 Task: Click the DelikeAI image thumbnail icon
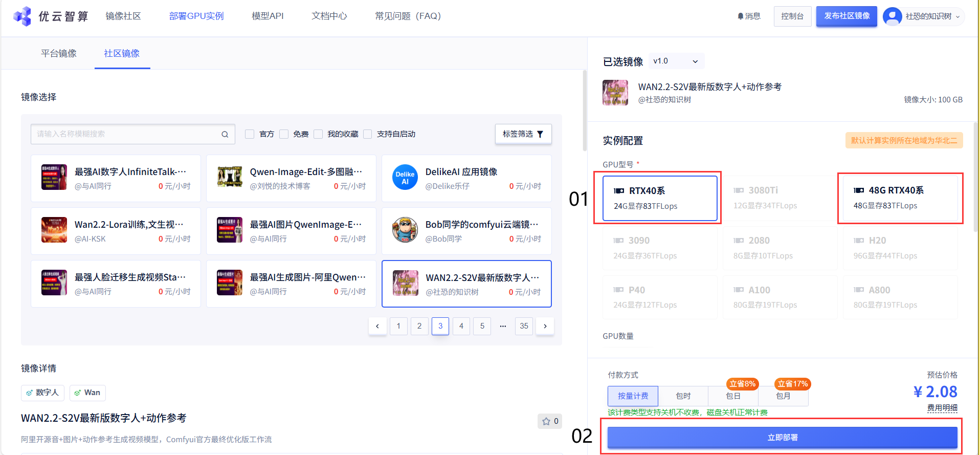[405, 178]
